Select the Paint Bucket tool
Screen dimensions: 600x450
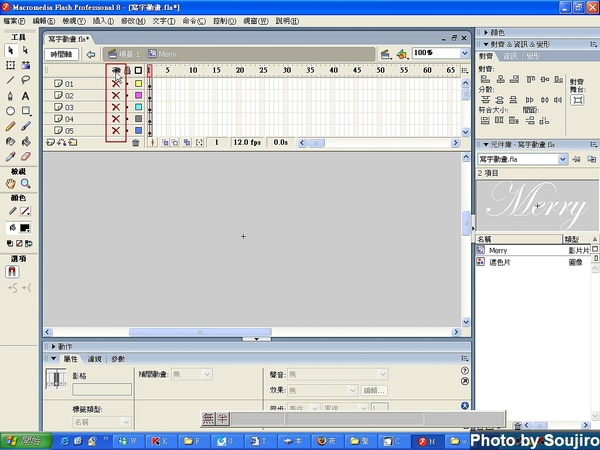pos(25,142)
